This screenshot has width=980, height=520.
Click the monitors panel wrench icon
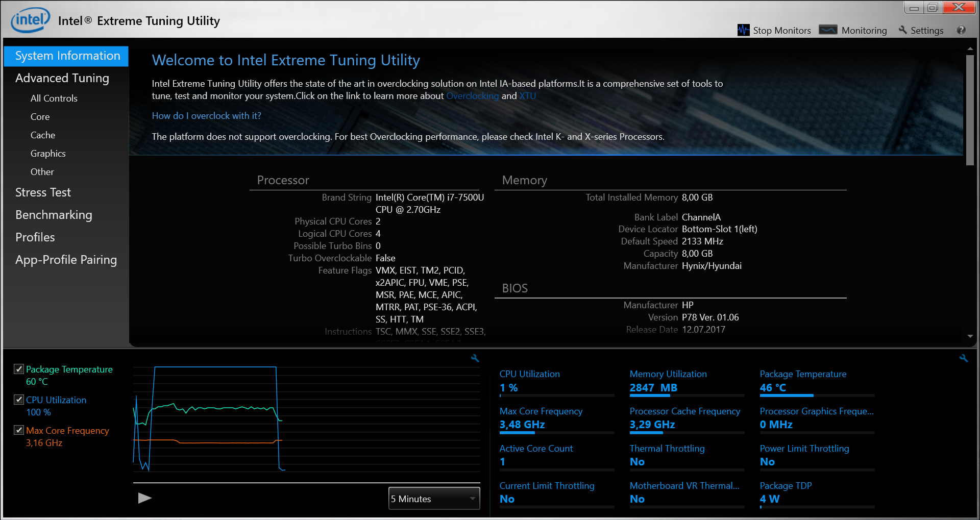[x=963, y=358]
